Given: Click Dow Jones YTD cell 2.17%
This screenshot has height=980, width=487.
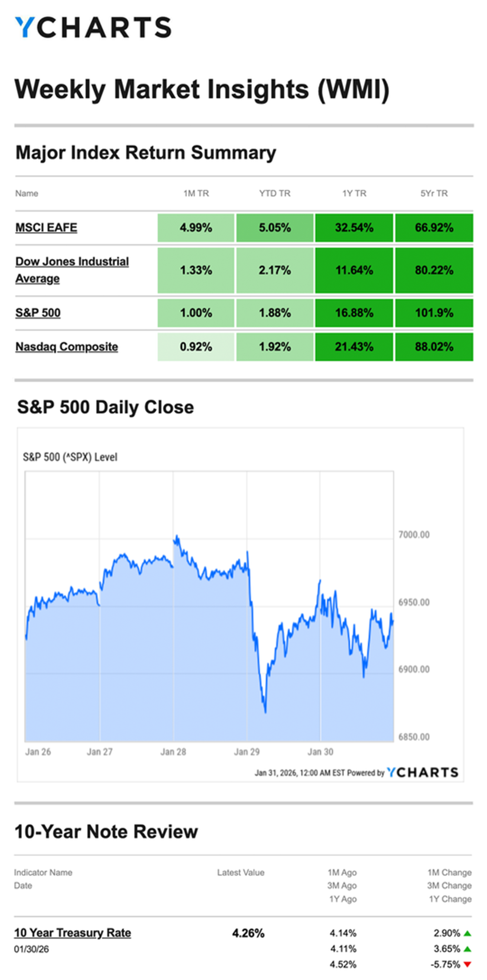Looking at the screenshot, I should click(x=274, y=270).
